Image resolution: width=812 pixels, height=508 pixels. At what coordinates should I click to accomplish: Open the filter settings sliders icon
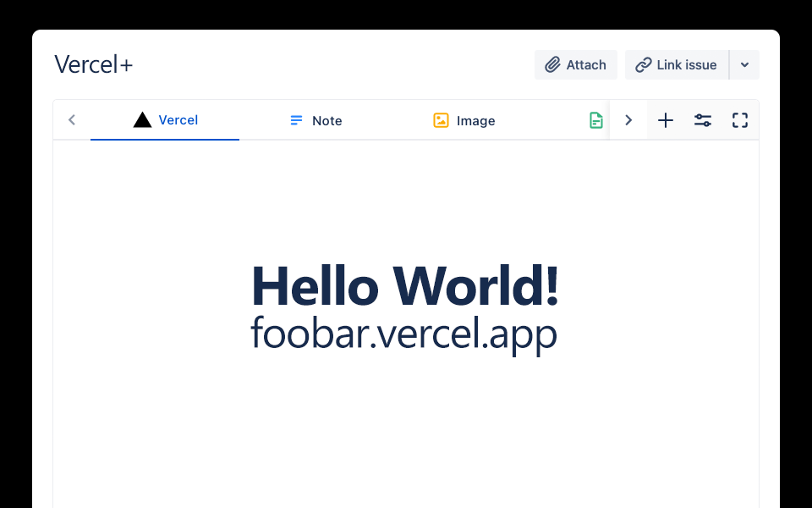(703, 120)
